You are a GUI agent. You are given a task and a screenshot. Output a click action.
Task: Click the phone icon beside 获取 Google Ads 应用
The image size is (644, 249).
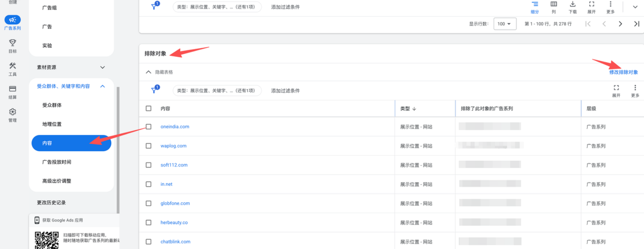click(37, 220)
